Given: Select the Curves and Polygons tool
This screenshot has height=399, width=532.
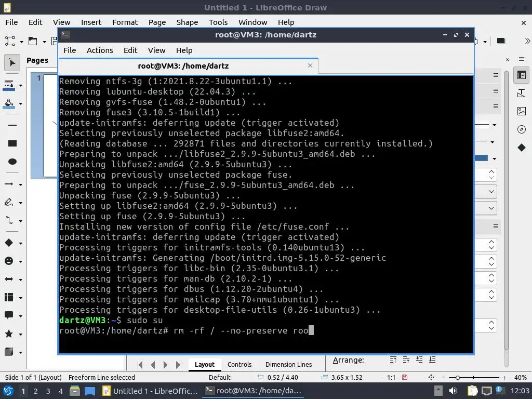Looking at the screenshot, I should click(9, 203).
